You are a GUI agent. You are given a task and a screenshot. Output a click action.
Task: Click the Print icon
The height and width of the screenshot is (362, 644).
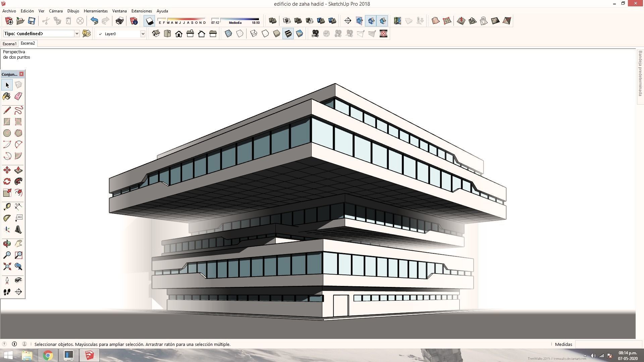[120, 21]
